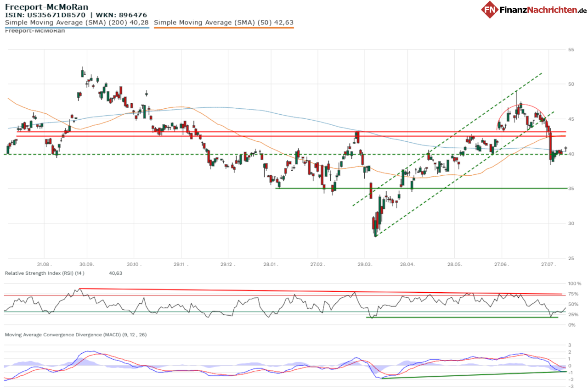The height and width of the screenshot is (390, 588).
Task: Click the 30.10. date axis label
Action: point(134,265)
